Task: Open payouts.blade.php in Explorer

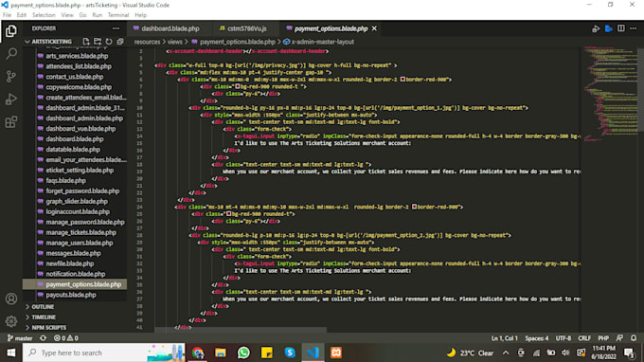Action: [x=71, y=295]
